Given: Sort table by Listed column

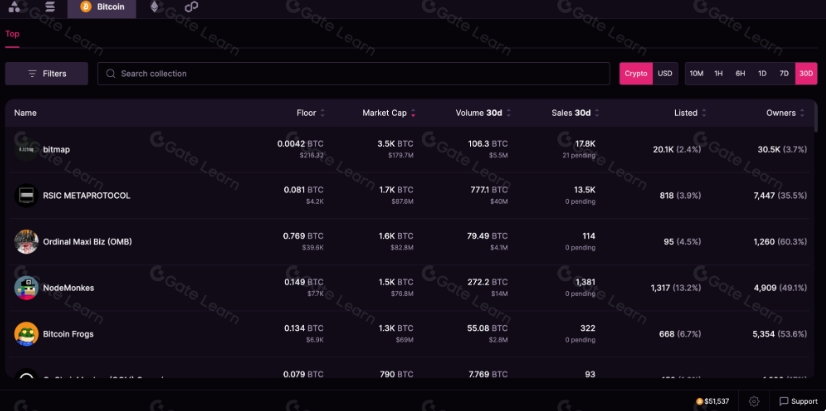Looking at the screenshot, I should 690,113.
